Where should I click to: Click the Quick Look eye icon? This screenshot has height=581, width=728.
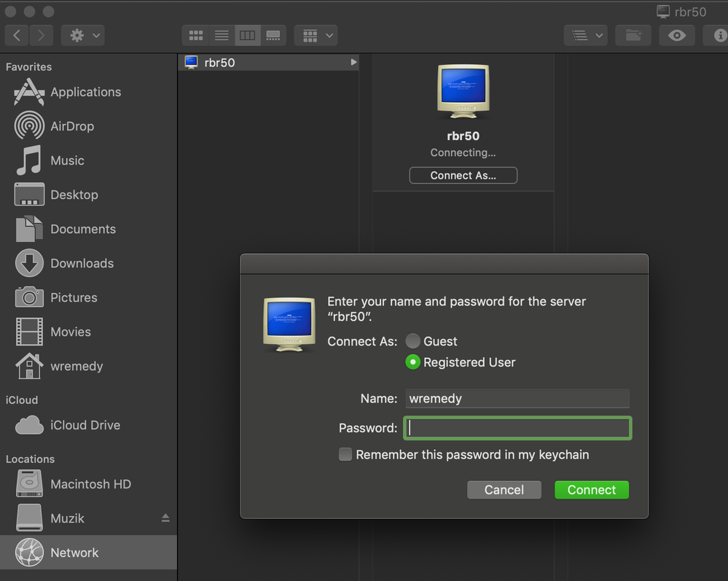(x=677, y=35)
